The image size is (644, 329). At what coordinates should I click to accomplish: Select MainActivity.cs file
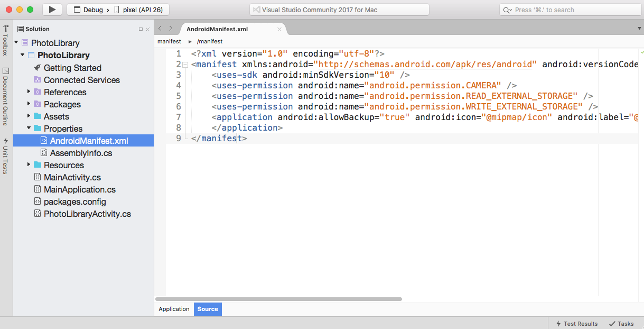(x=72, y=177)
